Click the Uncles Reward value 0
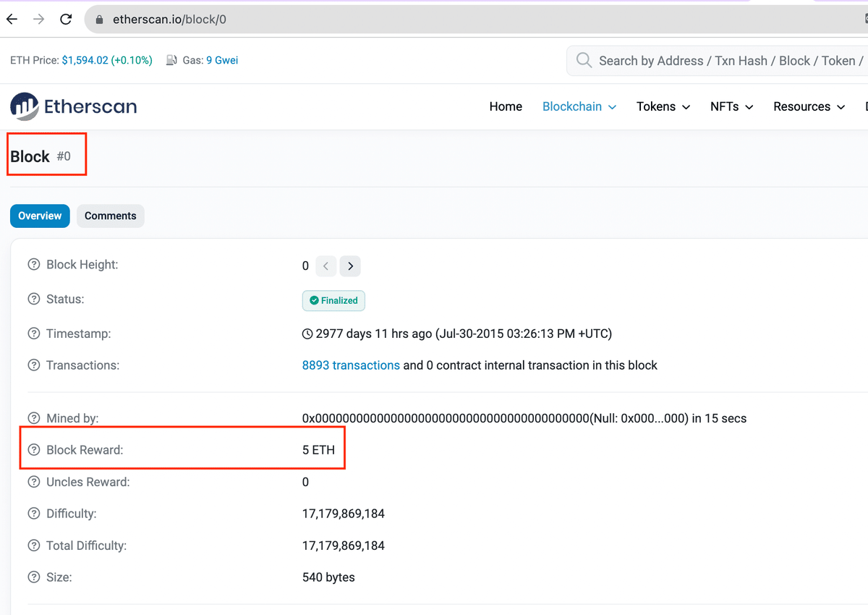The height and width of the screenshot is (615, 868). (x=305, y=482)
